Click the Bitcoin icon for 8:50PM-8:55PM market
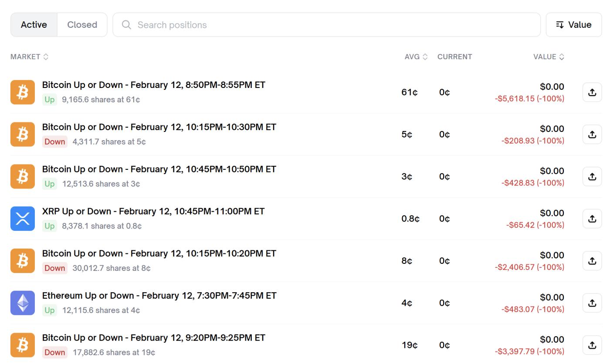Viewport: 610px width, 364px height. pyautogui.click(x=23, y=92)
